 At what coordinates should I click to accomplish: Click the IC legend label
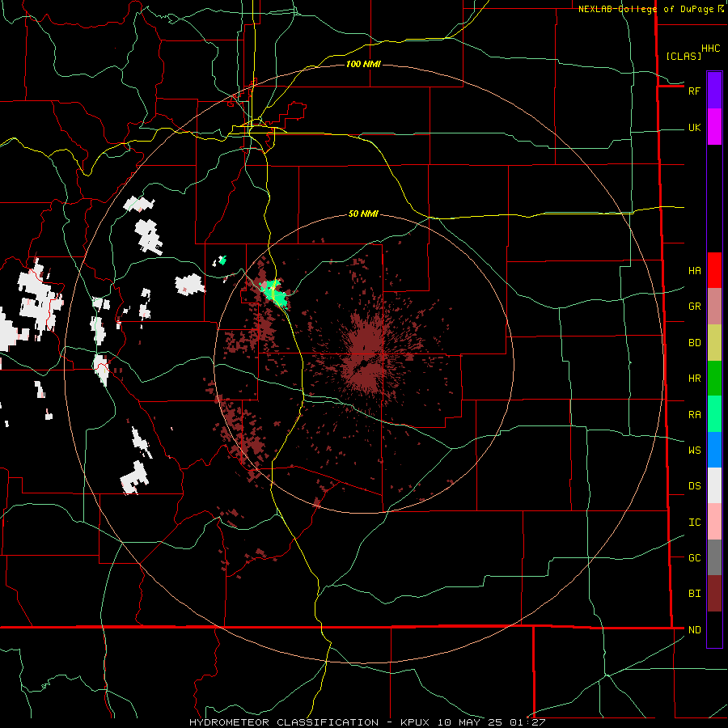[695, 523]
